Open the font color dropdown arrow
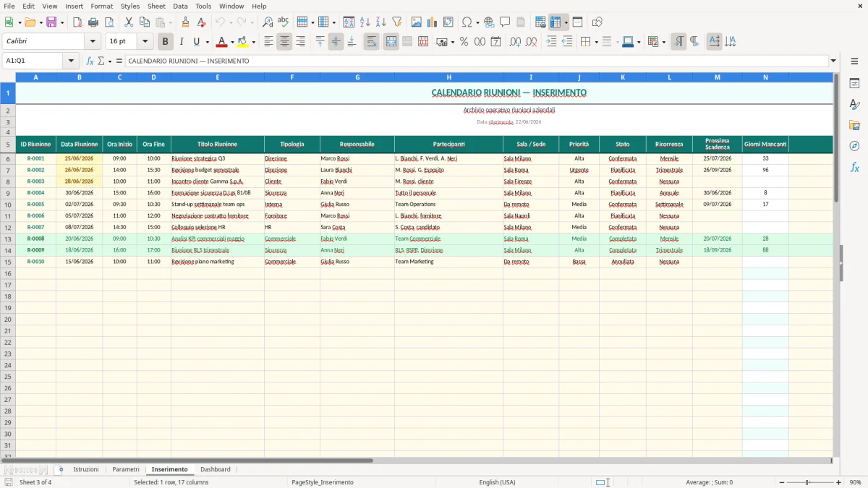The width and height of the screenshot is (868, 488). point(232,42)
